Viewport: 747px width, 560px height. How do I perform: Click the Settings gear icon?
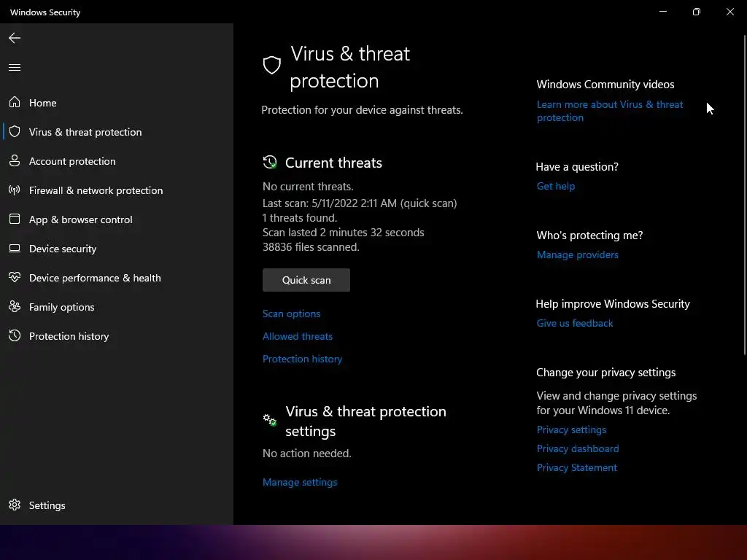pos(15,505)
